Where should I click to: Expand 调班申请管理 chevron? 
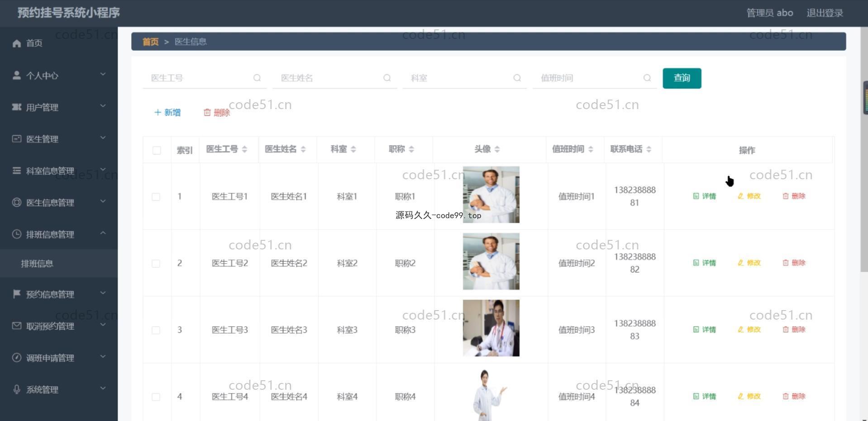point(103,356)
